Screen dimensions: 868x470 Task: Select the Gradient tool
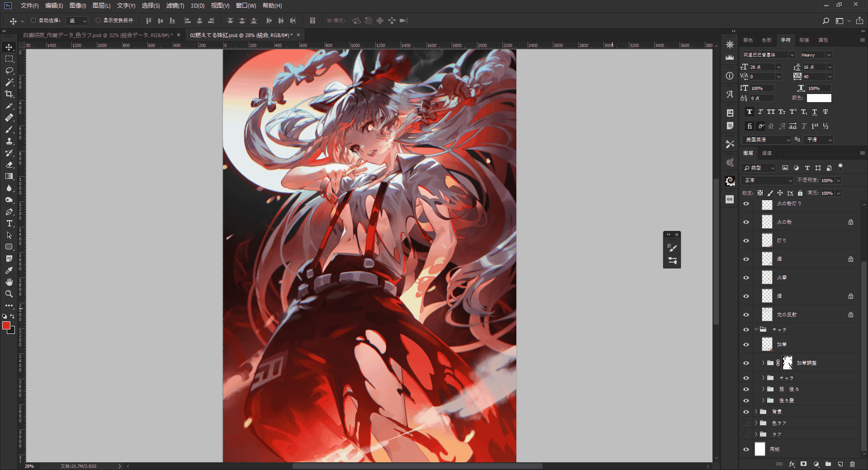9,176
